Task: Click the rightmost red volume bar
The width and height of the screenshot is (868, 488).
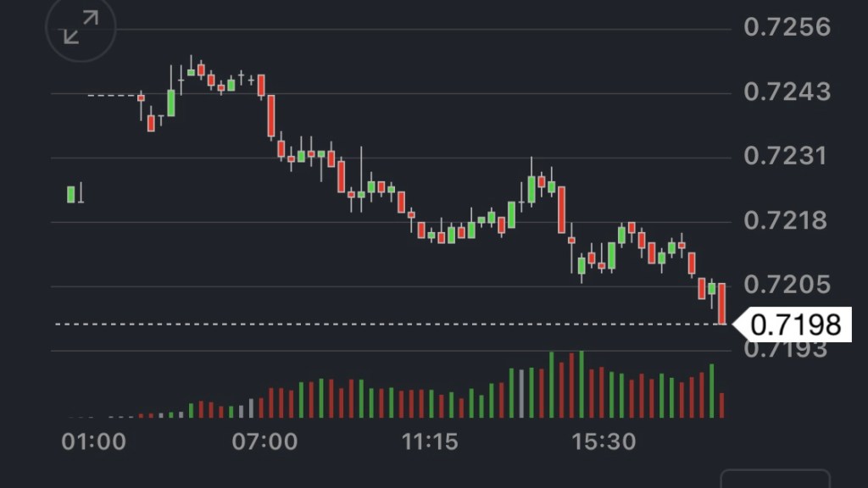Action: (722, 405)
